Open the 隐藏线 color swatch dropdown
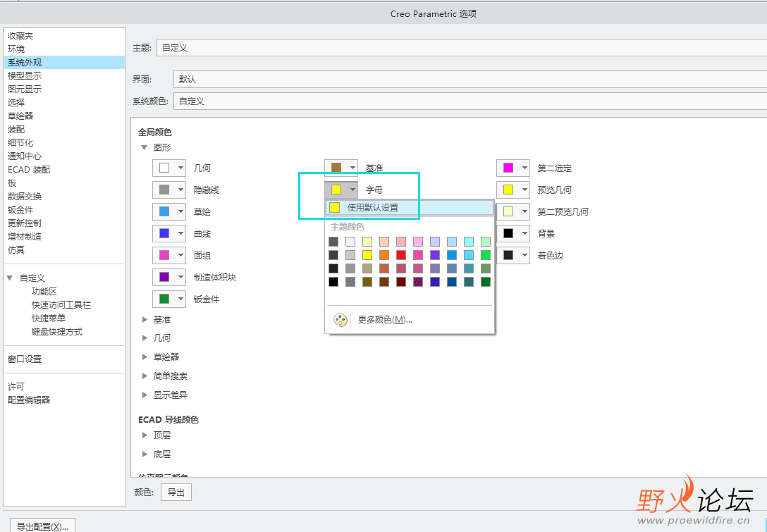767x532 pixels. (169, 190)
